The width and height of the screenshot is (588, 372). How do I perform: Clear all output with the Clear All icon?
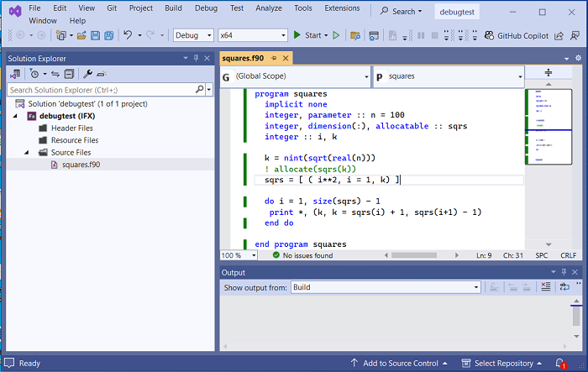click(x=545, y=287)
